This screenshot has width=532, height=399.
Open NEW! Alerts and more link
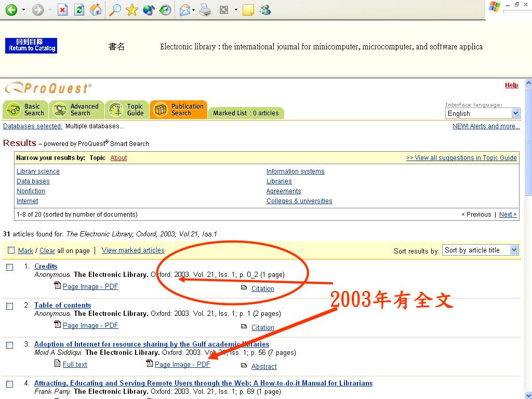(x=486, y=126)
